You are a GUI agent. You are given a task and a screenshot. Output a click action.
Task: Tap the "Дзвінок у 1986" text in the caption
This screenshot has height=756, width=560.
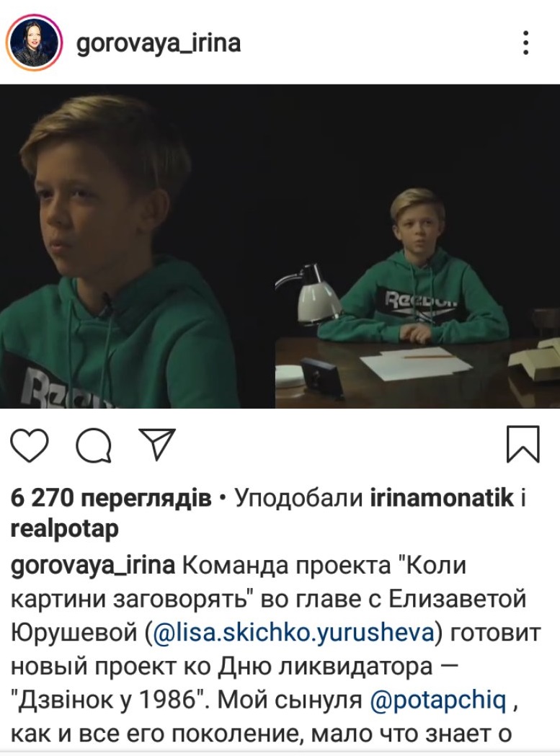(109, 701)
